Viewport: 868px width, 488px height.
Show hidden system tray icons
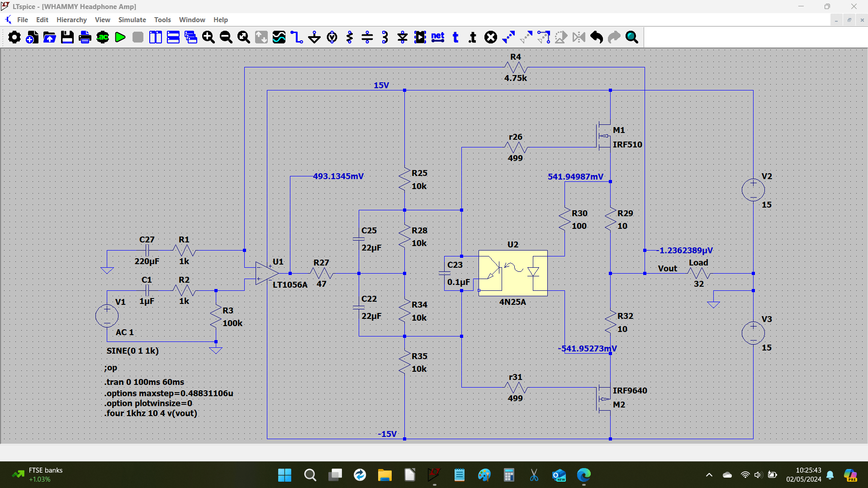point(709,475)
